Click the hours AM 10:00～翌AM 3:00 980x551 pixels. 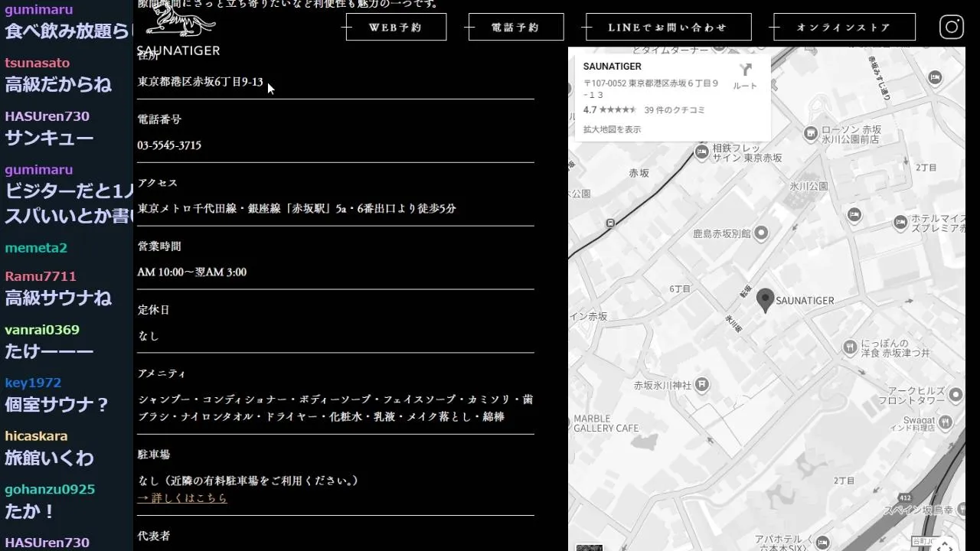(x=192, y=272)
